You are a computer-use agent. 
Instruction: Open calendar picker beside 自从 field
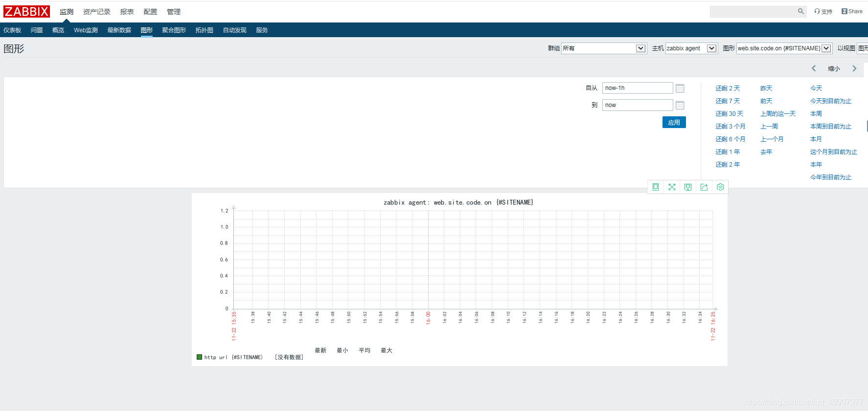click(680, 88)
